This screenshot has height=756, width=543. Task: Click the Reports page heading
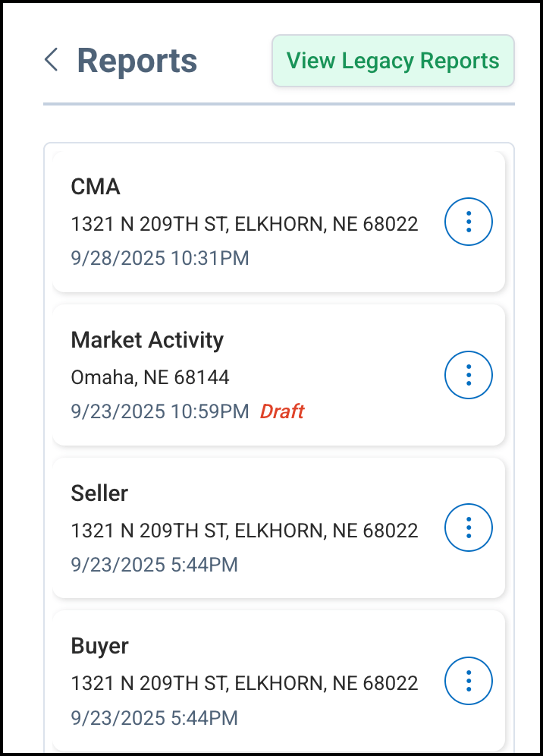[x=137, y=61]
